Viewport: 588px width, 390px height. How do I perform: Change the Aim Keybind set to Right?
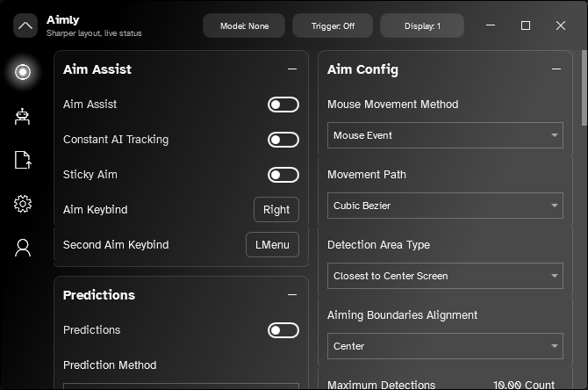(276, 209)
